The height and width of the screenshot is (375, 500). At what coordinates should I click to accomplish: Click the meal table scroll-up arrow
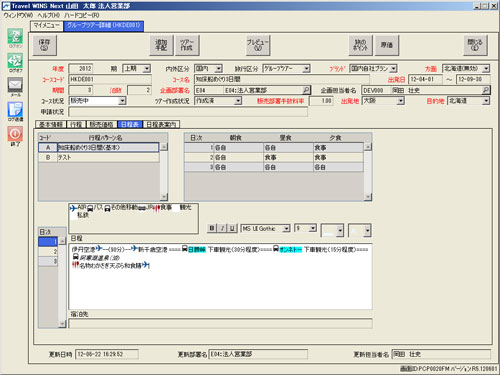367,147
